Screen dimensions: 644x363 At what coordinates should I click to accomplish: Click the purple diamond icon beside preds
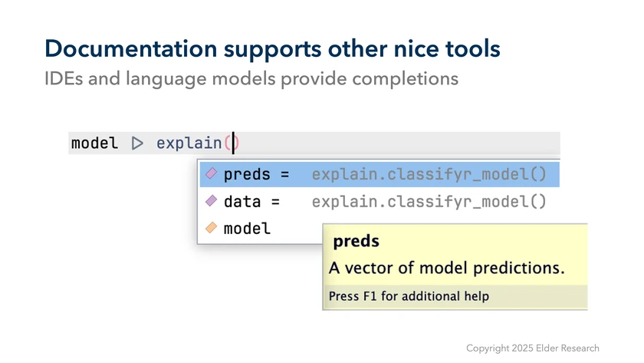[211, 175]
